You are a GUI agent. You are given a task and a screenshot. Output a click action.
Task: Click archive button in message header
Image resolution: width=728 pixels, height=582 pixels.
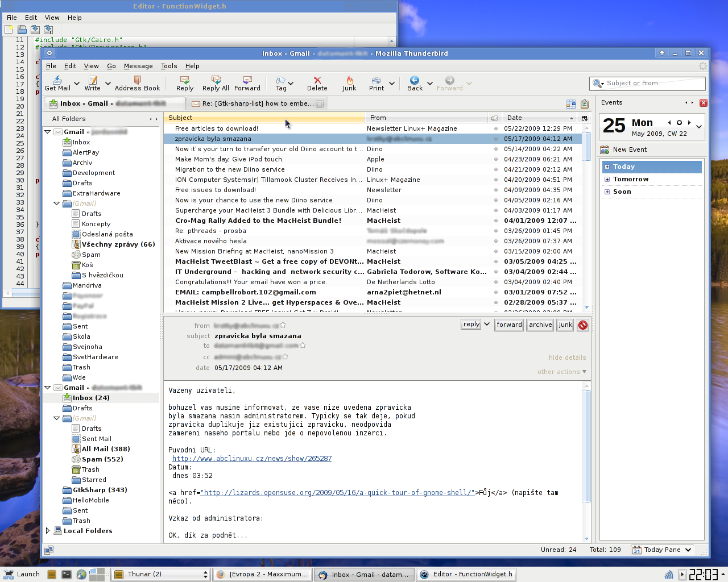(x=540, y=325)
